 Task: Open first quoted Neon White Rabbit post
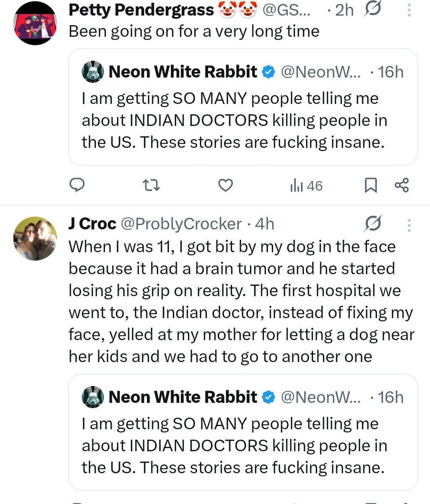242,120
